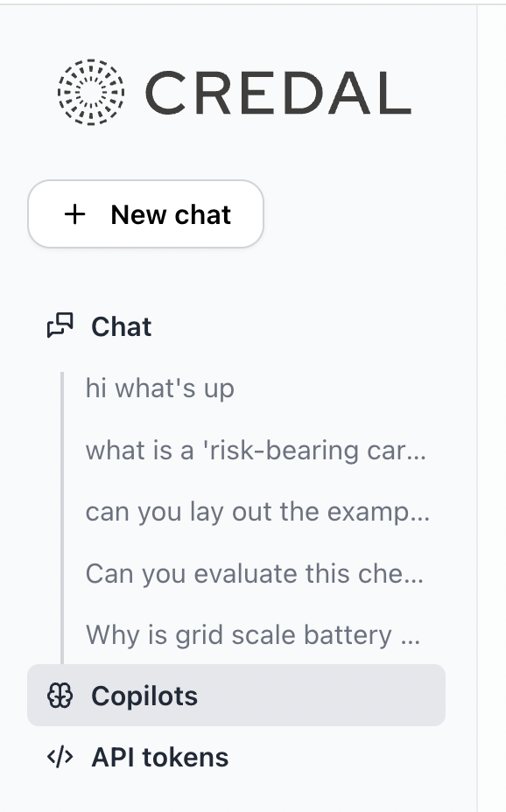Go to the Copilots page label

(x=144, y=696)
